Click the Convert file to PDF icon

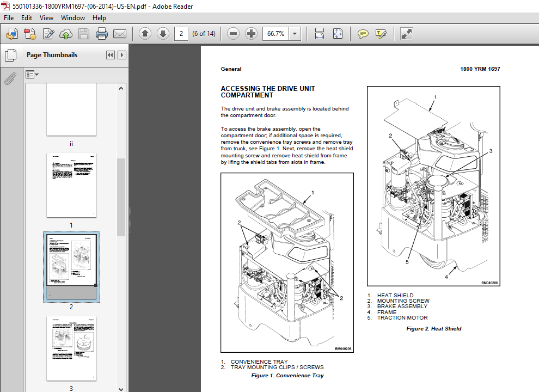click(30, 34)
